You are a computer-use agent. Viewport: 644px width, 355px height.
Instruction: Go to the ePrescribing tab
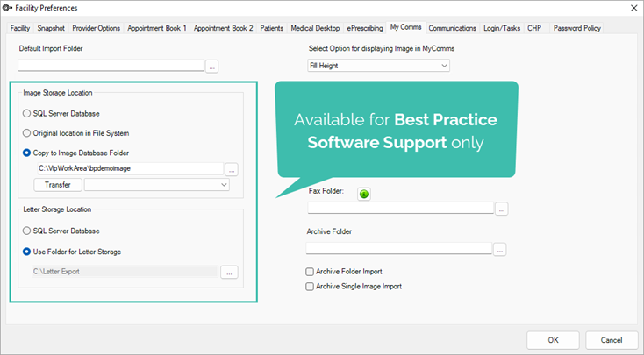click(365, 28)
